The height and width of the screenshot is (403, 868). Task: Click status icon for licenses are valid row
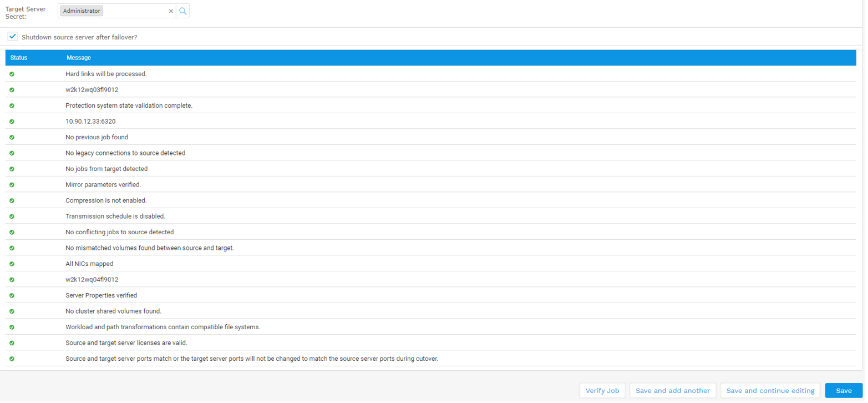12,343
